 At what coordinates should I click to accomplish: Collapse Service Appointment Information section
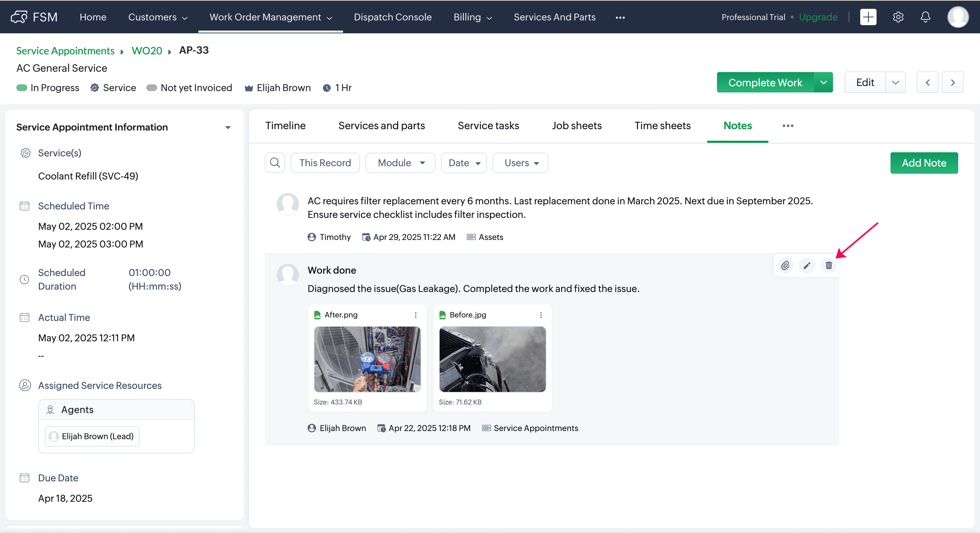228,127
